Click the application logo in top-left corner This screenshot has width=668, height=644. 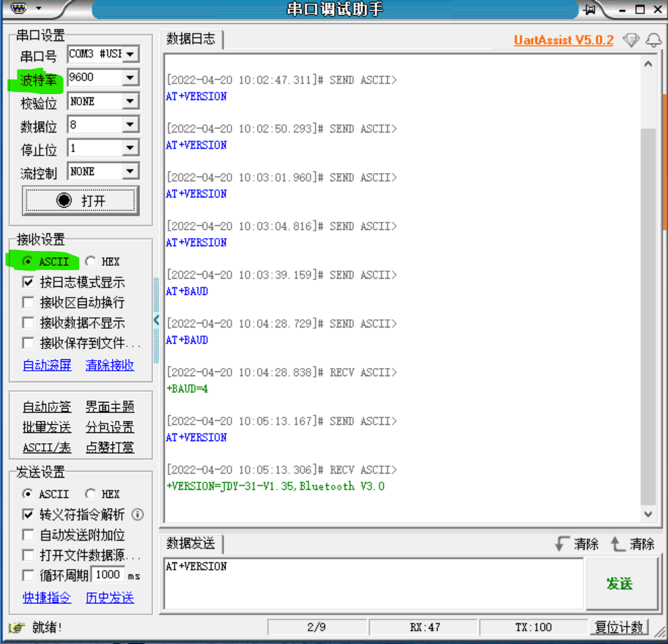click(x=18, y=9)
